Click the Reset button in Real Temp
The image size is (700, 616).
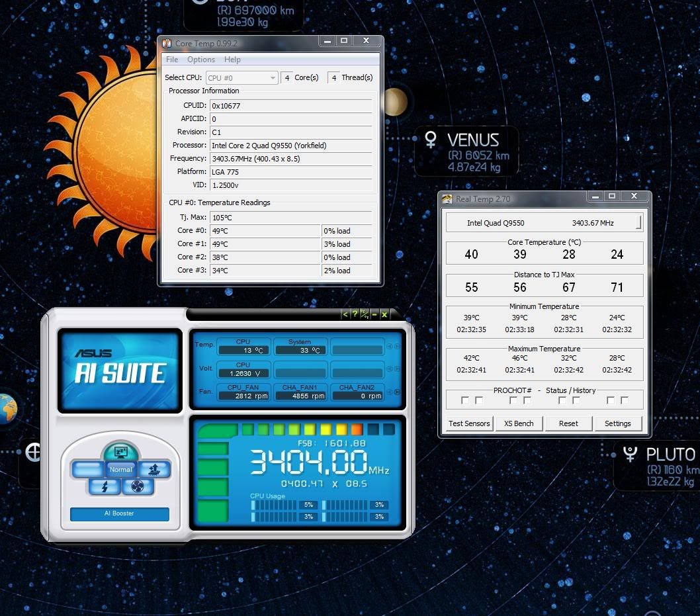click(568, 423)
